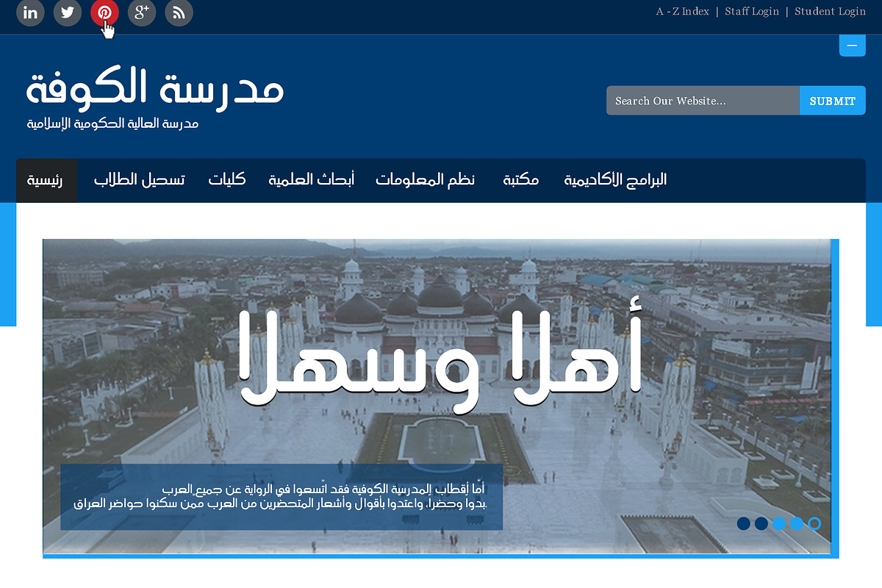Open كليات from the navbar
The width and height of the screenshot is (882, 588).
(x=227, y=180)
